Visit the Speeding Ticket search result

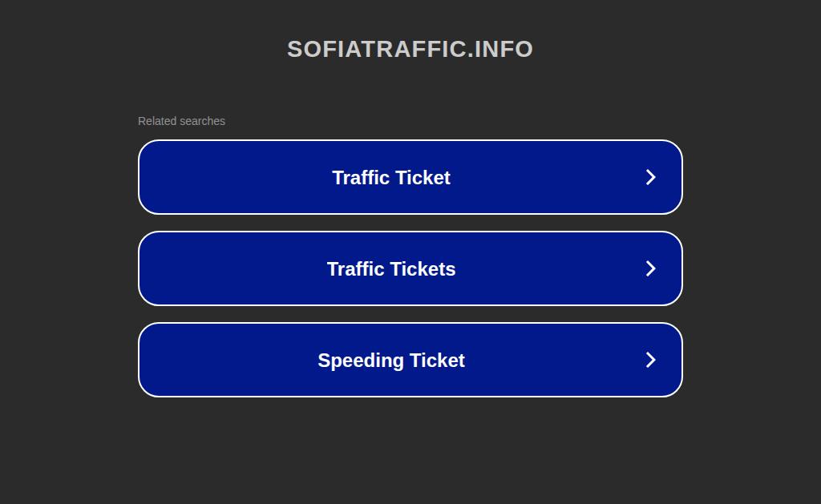pos(410,360)
